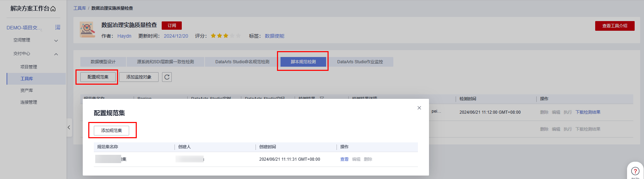This screenshot has height=179, width=644.
Task: Switch to DataArts Studio命名规范检测 tab
Action: point(242,62)
